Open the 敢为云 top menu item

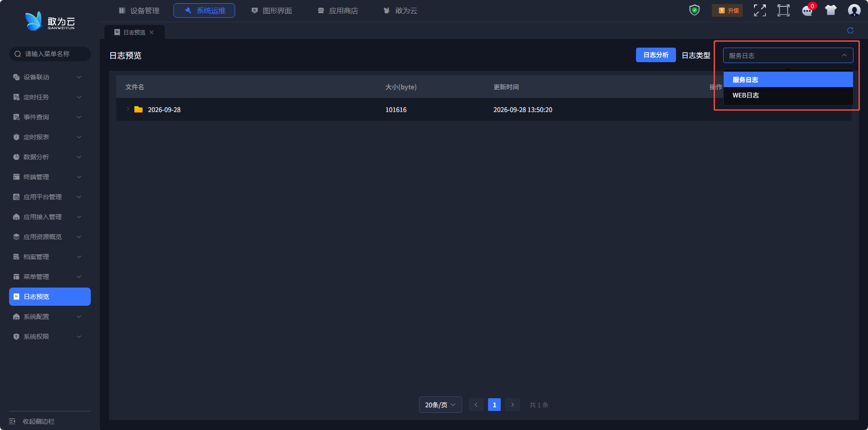pos(400,10)
